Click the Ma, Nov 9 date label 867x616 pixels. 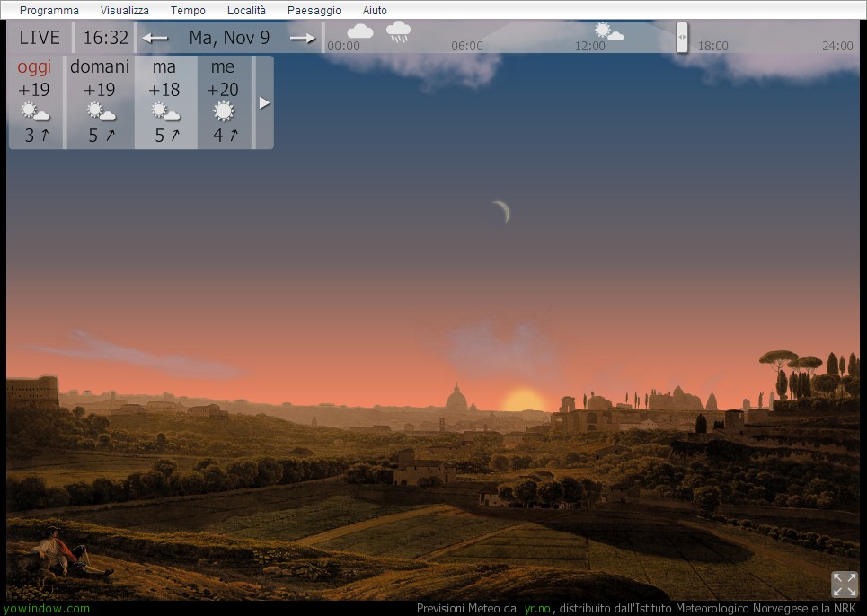[x=229, y=38]
